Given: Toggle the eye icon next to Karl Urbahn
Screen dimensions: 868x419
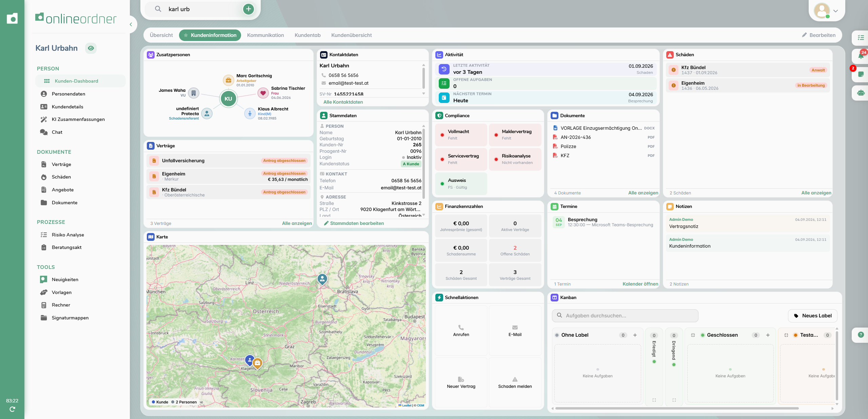Looking at the screenshot, I should 91,48.
